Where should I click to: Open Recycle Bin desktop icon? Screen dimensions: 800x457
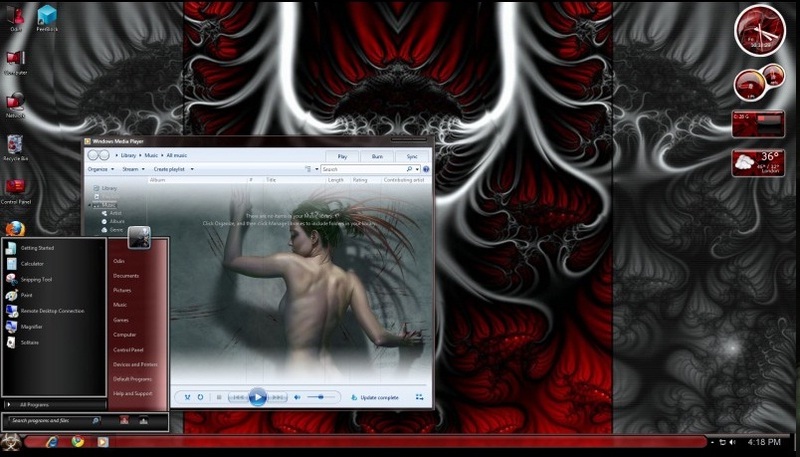(x=15, y=148)
